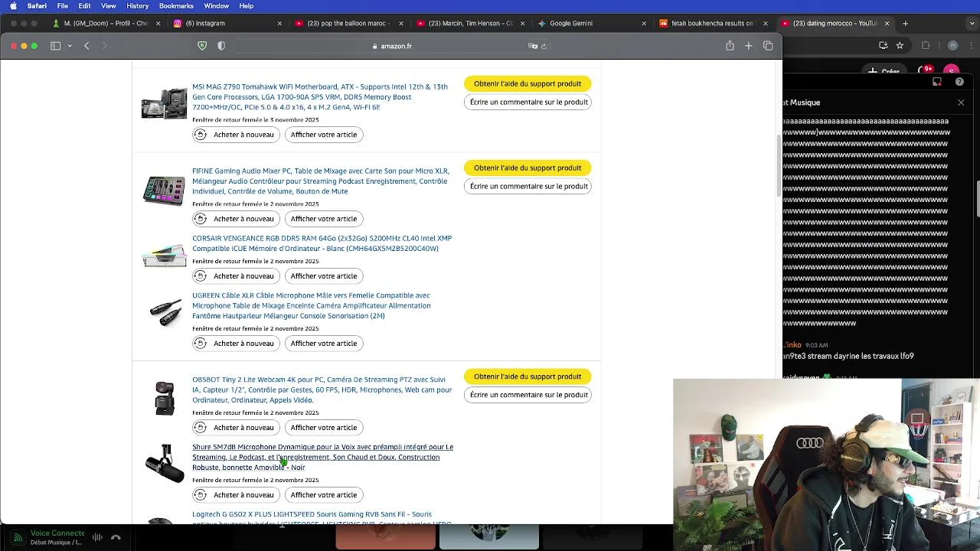980x551 pixels.
Task: Open sidebar dropdown chevron in Safari
Action: 70,46
